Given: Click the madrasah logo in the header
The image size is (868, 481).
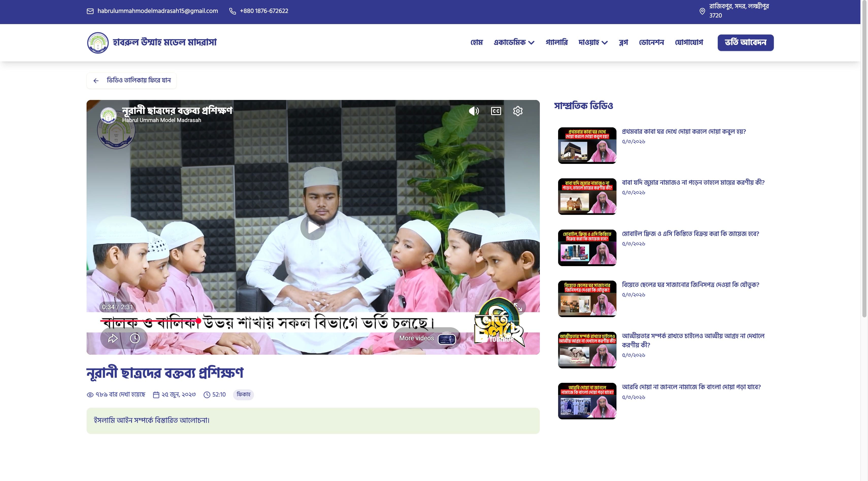Looking at the screenshot, I should tap(98, 43).
